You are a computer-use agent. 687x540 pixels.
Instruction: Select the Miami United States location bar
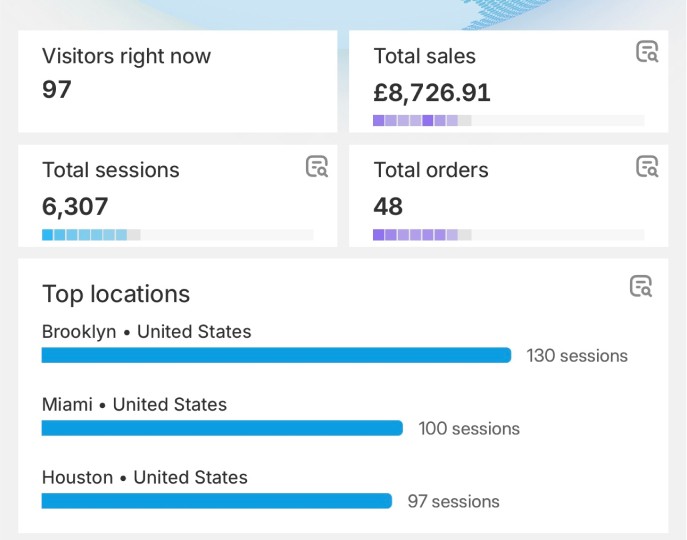tap(222, 428)
